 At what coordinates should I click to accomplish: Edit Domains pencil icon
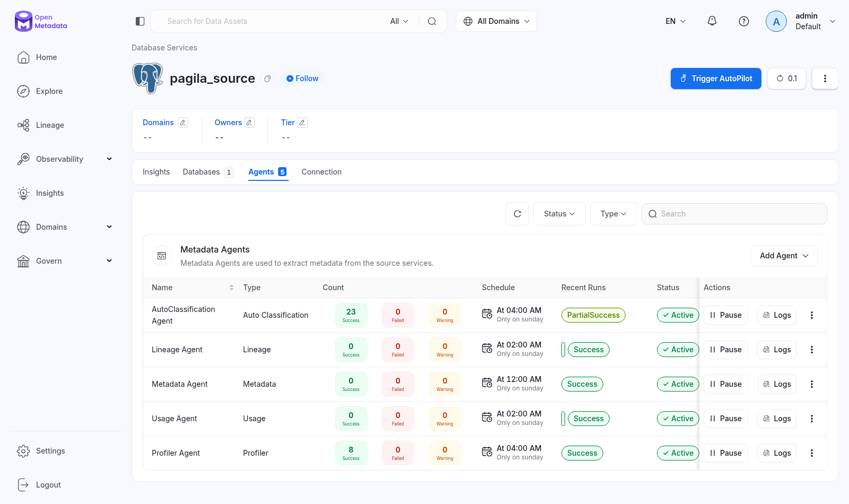(x=183, y=123)
